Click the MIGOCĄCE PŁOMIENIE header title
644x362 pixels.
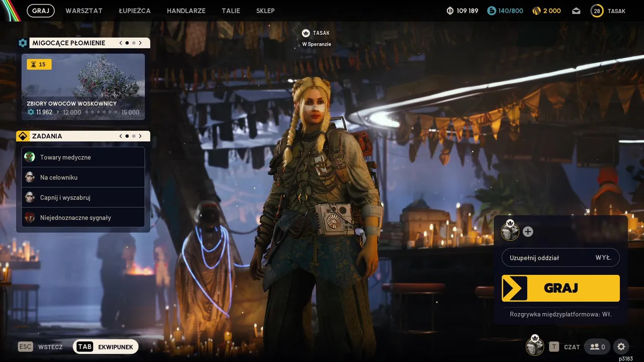(69, 43)
